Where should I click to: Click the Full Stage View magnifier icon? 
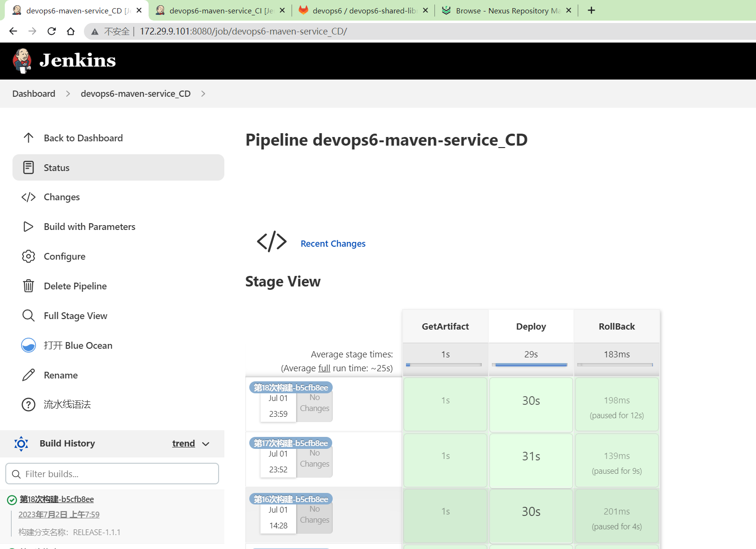pos(28,316)
